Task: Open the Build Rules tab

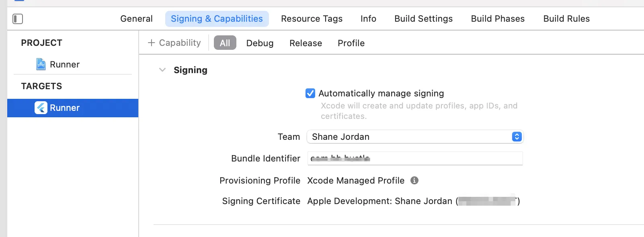Action: [x=566, y=19]
